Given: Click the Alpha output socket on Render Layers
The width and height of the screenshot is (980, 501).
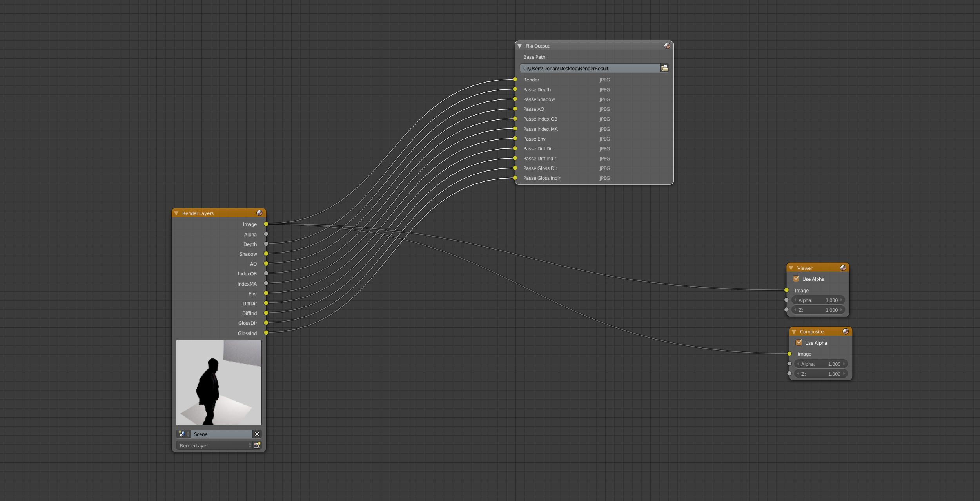Looking at the screenshot, I should [266, 234].
